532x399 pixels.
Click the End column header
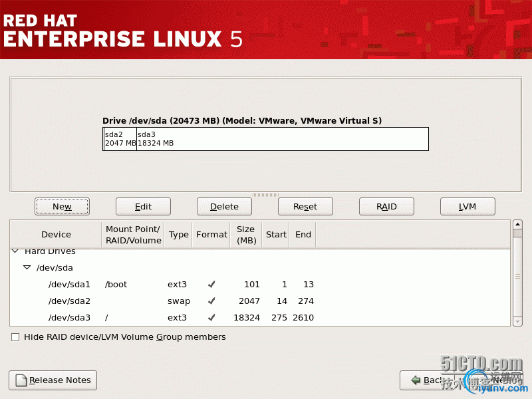coord(303,235)
